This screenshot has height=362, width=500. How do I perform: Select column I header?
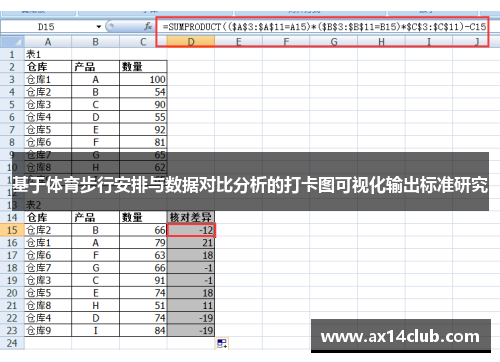click(429, 42)
